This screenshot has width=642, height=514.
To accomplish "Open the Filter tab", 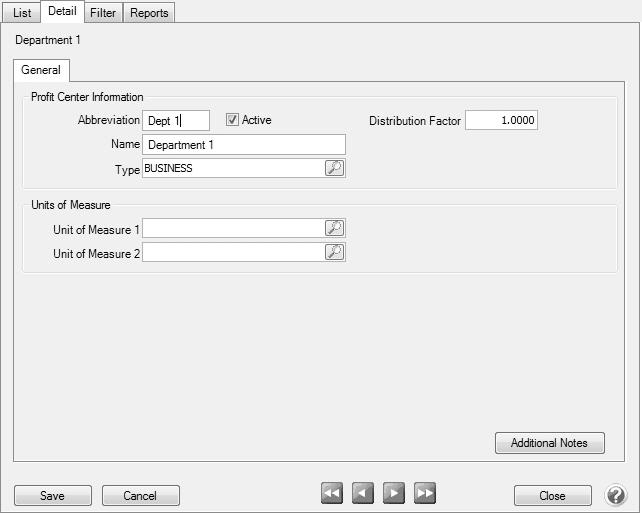I will (102, 13).
